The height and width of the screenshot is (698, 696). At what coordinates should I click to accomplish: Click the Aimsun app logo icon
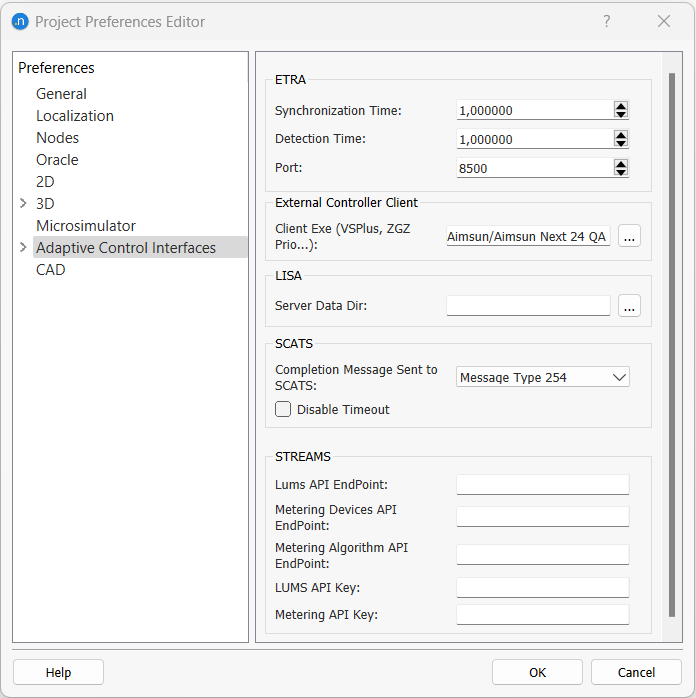20,21
